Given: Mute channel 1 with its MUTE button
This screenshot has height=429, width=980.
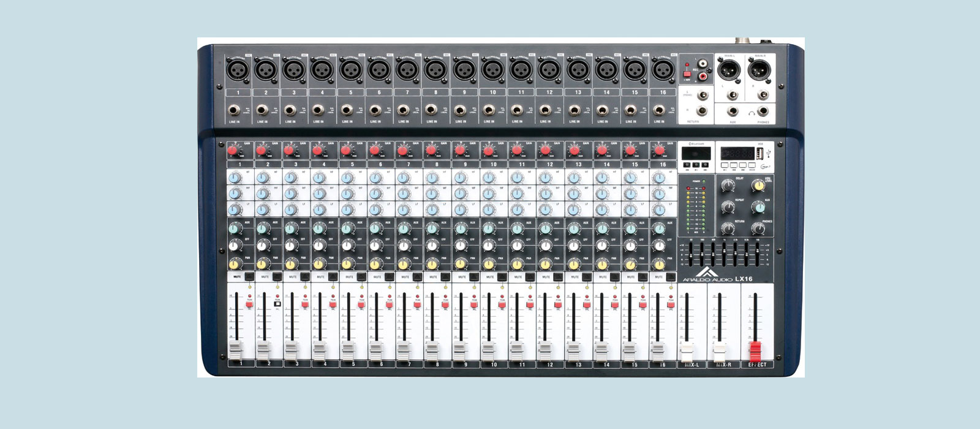Looking at the screenshot, I should pos(249,277).
